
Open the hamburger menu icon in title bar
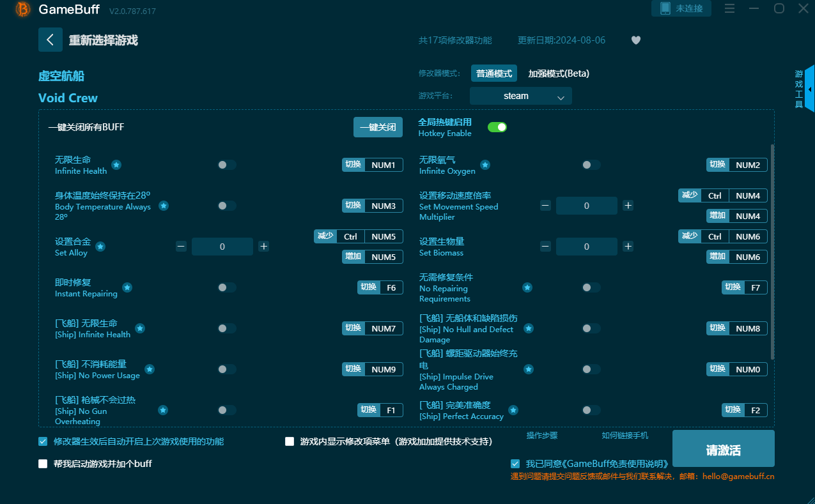tap(729, 8)
